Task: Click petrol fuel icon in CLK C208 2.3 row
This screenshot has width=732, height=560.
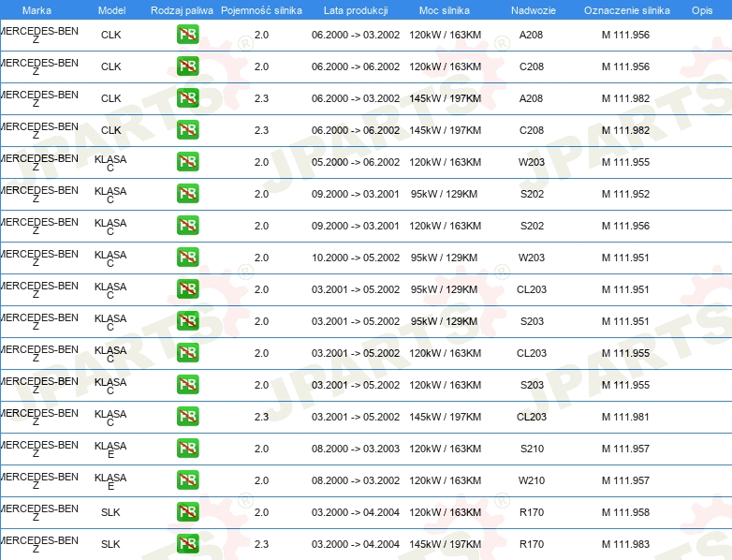Action: click(x=187, y=130)
